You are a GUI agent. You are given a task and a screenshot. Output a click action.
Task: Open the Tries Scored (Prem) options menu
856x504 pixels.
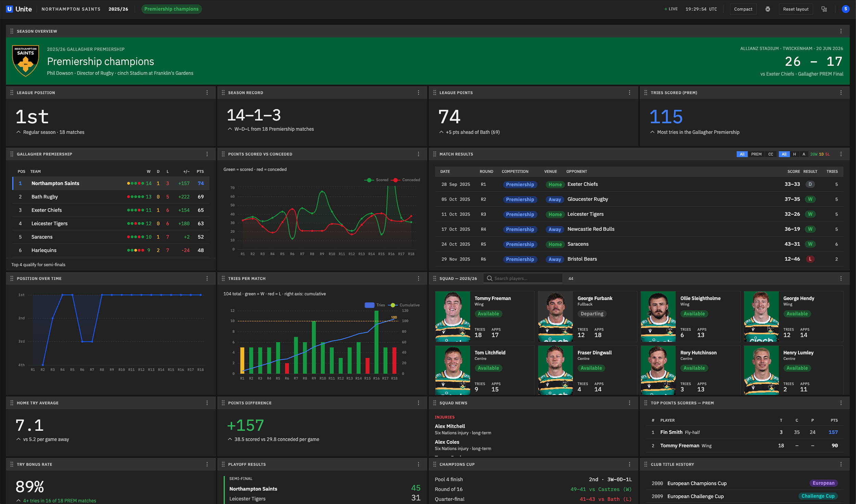pos(841,93)
